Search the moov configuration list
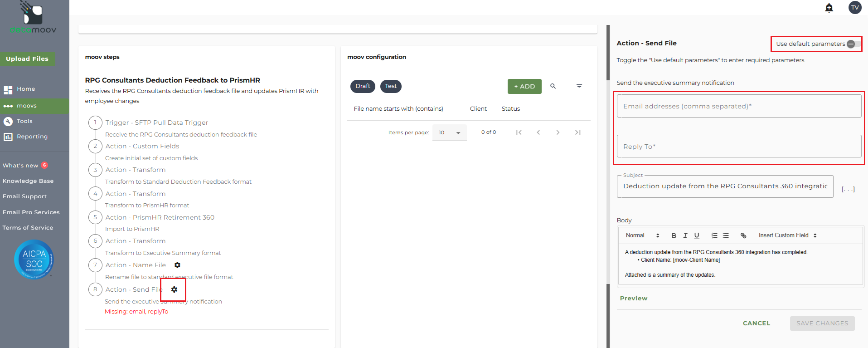Viewport: 868px width, 348px height. (553, 86)
